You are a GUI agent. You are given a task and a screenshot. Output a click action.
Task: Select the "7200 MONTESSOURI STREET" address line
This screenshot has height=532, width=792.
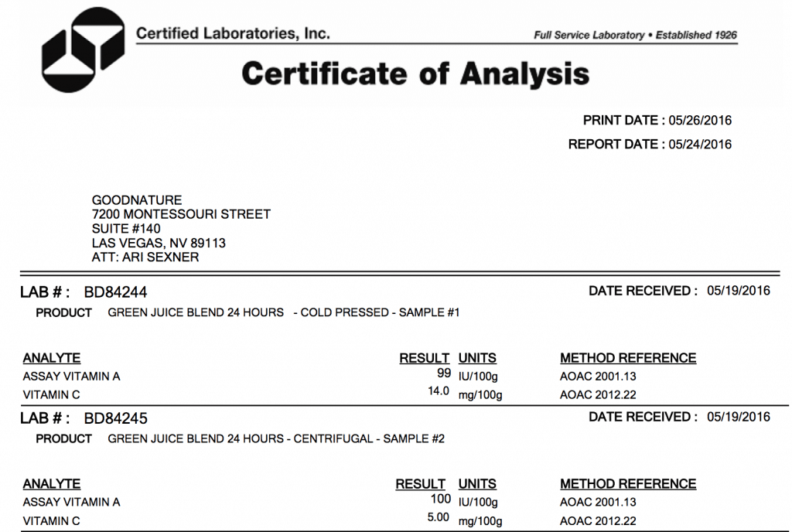click(x=181, y=214)
